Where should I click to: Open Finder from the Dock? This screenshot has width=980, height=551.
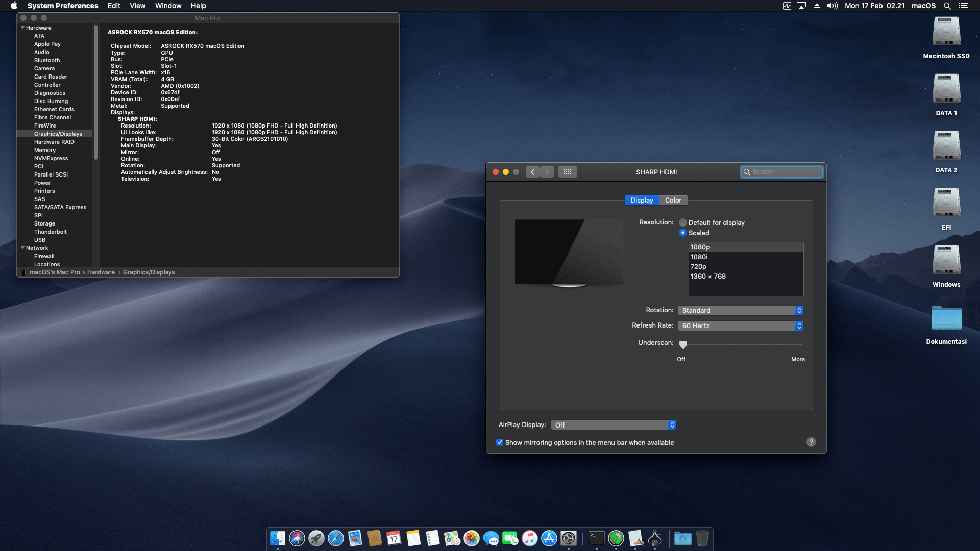[278, 538]
